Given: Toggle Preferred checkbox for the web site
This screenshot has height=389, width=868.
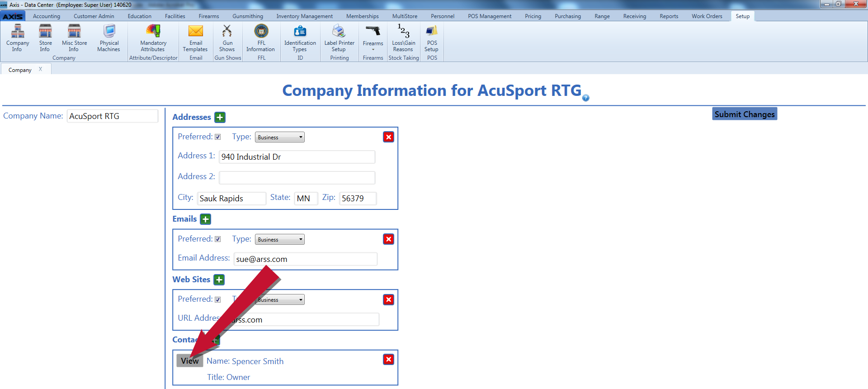Looking at the screenshot, I should pyautogui.click(x=218, y=300).
